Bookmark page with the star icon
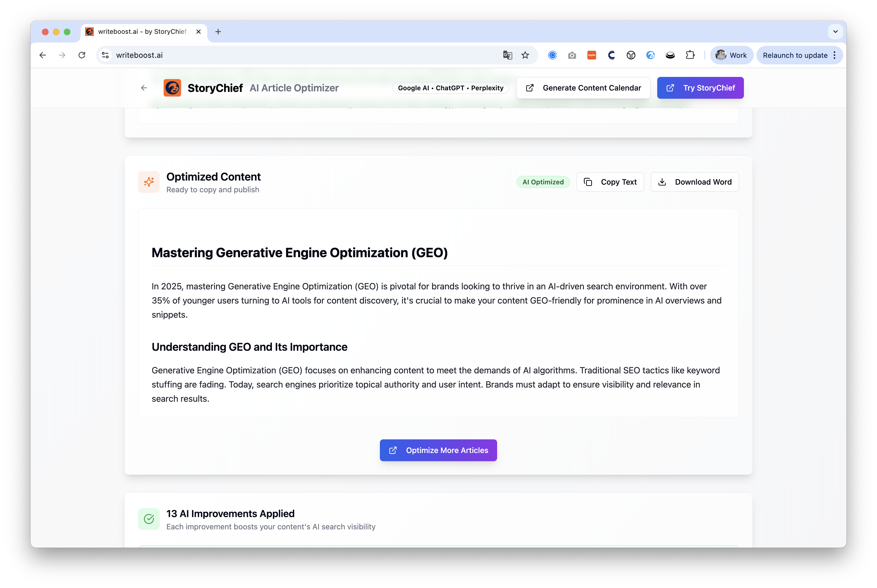The width and height of the screenshot is (877, 588). (525, 55)
